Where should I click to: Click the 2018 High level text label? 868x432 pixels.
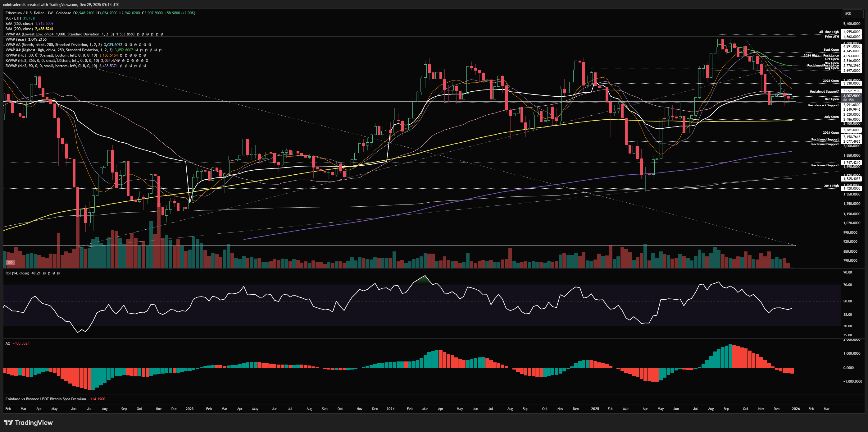[x=831, y=186]
